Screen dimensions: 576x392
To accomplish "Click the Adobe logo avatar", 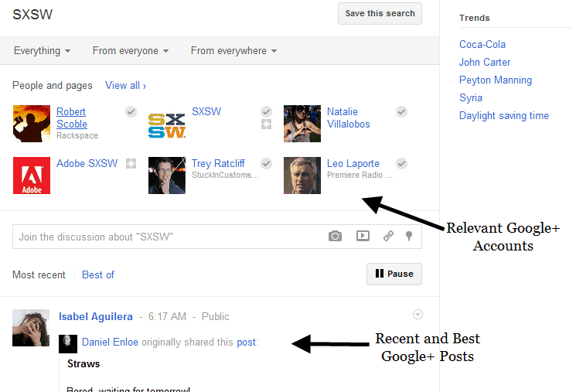I will point(32,176).
